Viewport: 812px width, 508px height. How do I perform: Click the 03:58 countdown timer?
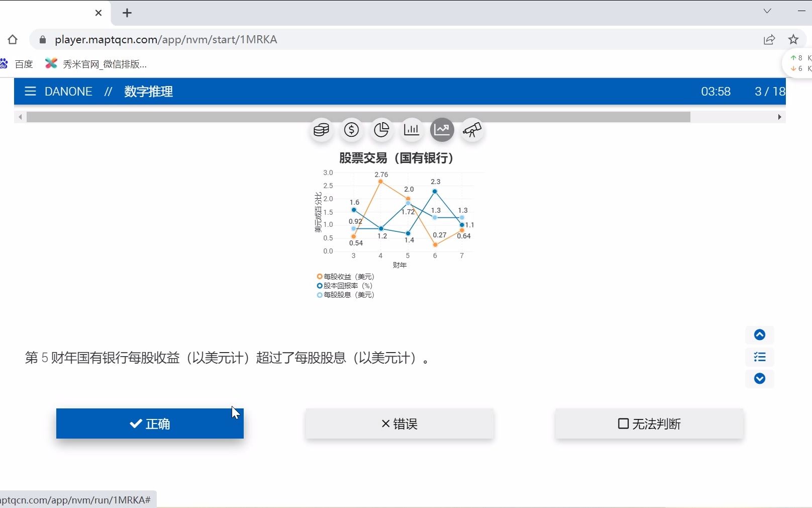[716, 92]
